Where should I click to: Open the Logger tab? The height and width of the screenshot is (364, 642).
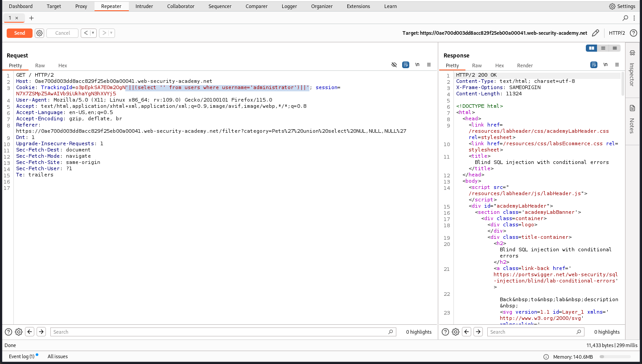[289, 6]
